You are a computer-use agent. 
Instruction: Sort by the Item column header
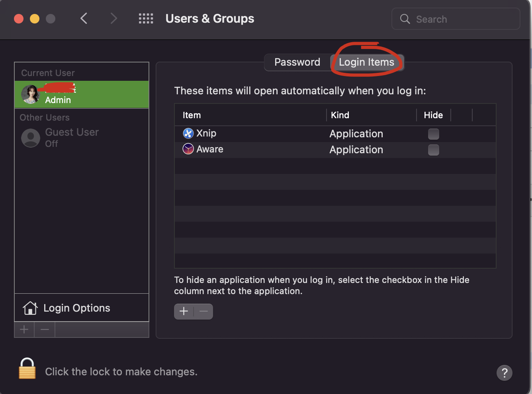(x=250, y=115)
